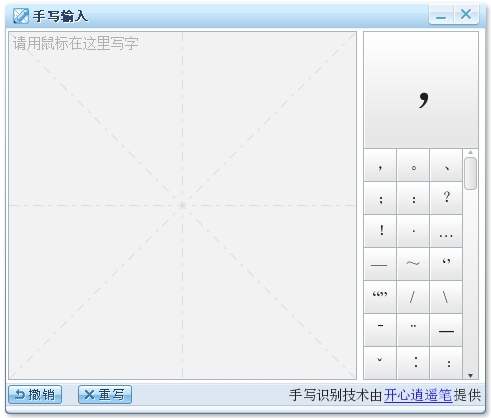
Task: Click the scrollbar down arrow of symbol list
Action: point(470,376)
